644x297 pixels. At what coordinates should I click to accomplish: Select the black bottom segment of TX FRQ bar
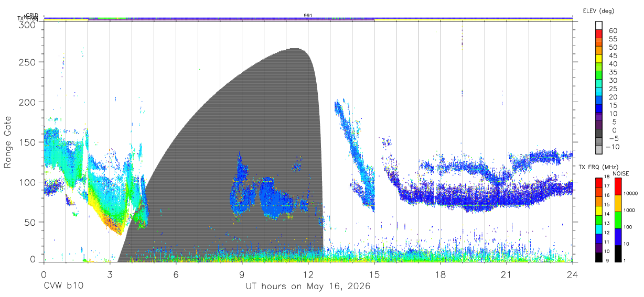tap(598, 257)
